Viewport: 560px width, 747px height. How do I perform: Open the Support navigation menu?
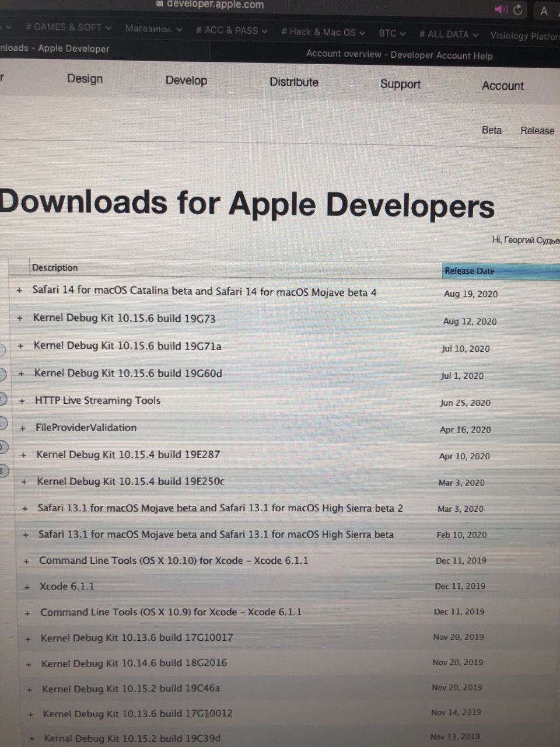pos(400,84)
